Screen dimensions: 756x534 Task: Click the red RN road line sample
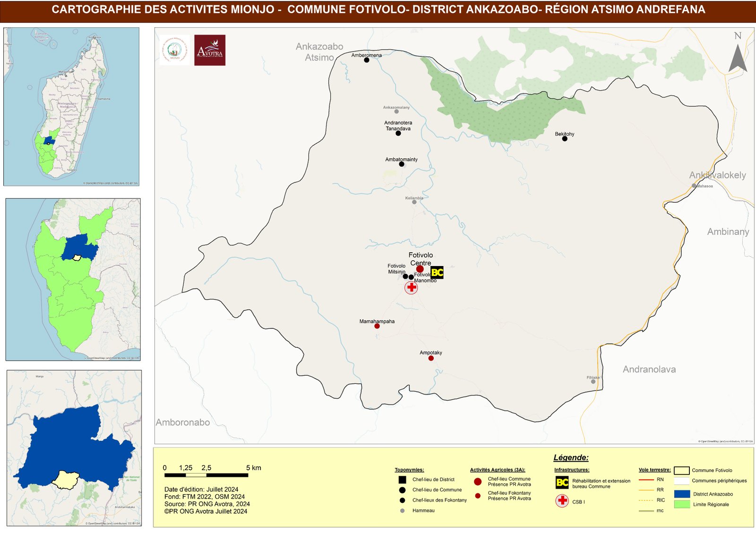(646, 480)
